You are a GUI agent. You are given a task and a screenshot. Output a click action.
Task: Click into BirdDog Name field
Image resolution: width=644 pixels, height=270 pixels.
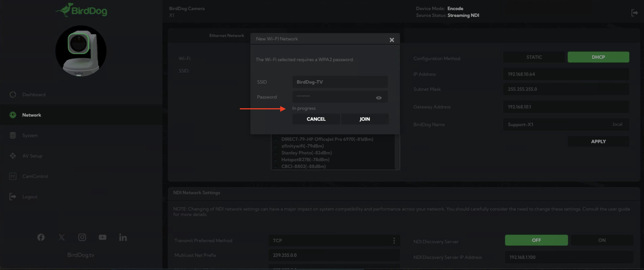pyautogui.click(x=557, y=125)
